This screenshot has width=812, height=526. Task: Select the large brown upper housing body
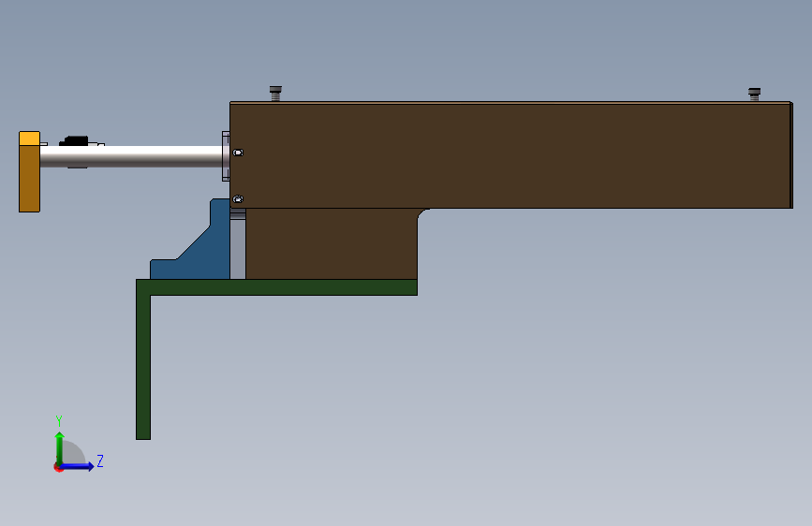coord(511,155)
